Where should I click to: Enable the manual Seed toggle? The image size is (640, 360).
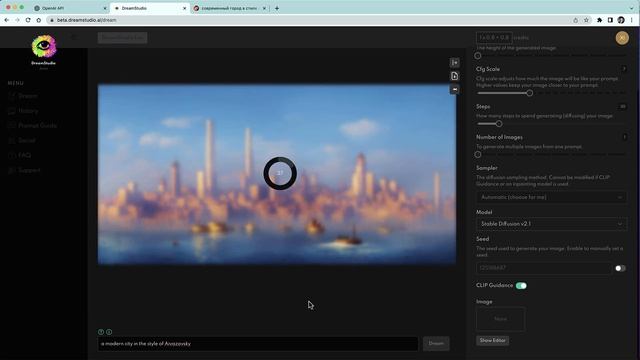pos(620,268)
